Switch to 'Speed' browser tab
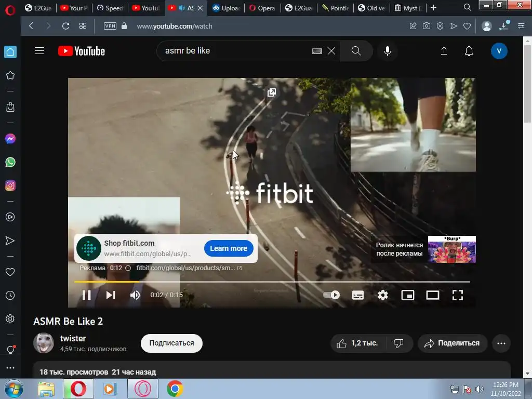This screenshot has width=532, height=399. (x=110, y=8)
